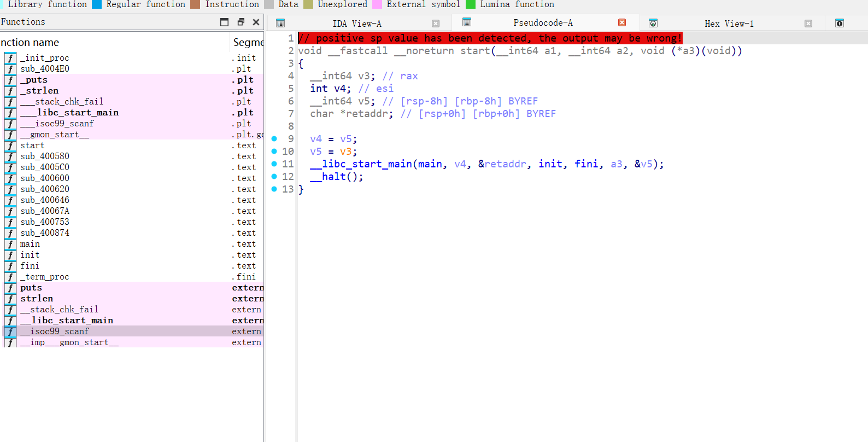Switch to the Pseudocode-A tab

pos(543,22)
